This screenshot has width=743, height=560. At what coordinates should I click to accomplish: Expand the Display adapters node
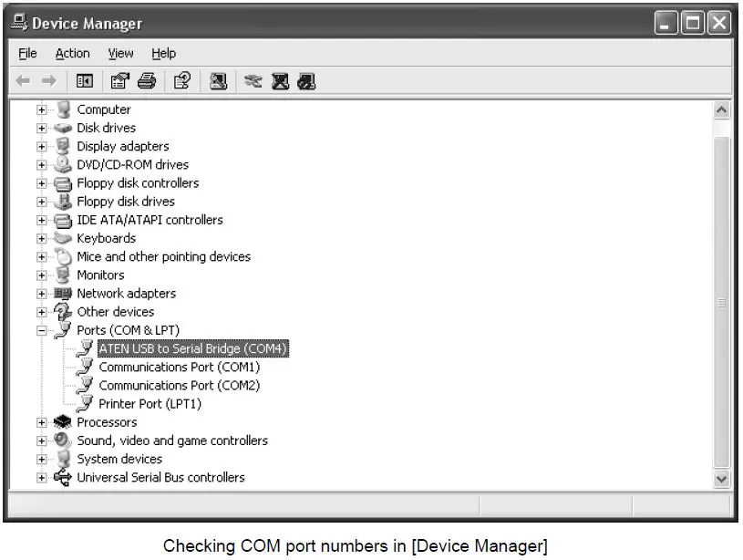(42, 147)
